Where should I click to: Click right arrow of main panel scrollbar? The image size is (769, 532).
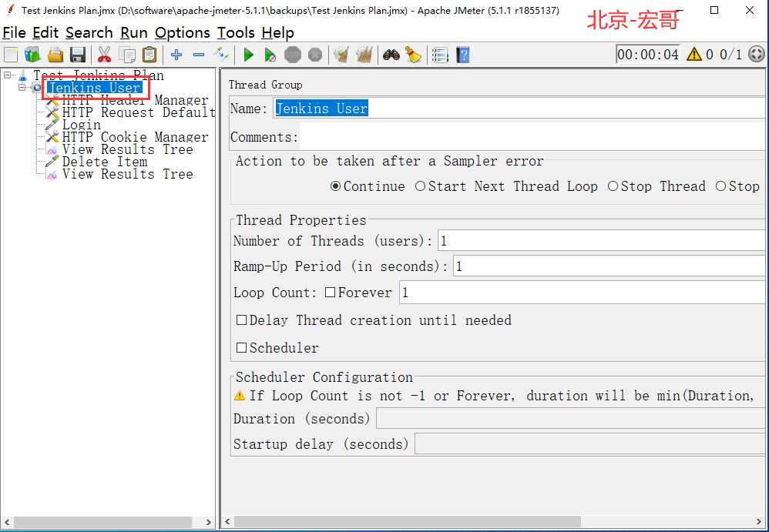tap(760, 521)
